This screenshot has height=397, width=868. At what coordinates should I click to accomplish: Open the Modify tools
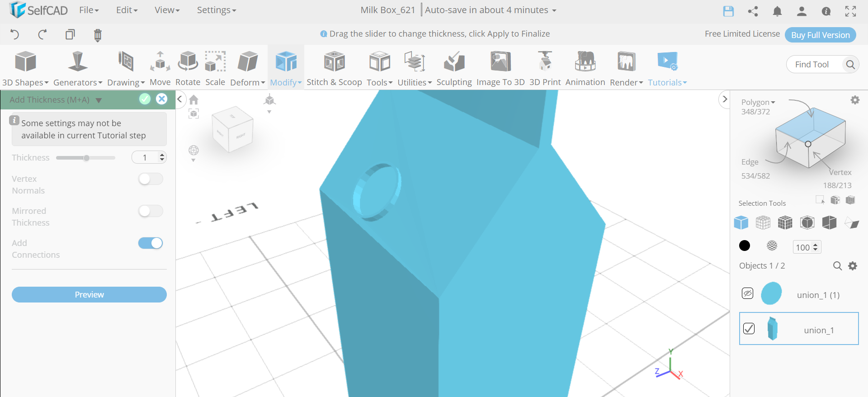pyautogui.click(x=286, y=68)
